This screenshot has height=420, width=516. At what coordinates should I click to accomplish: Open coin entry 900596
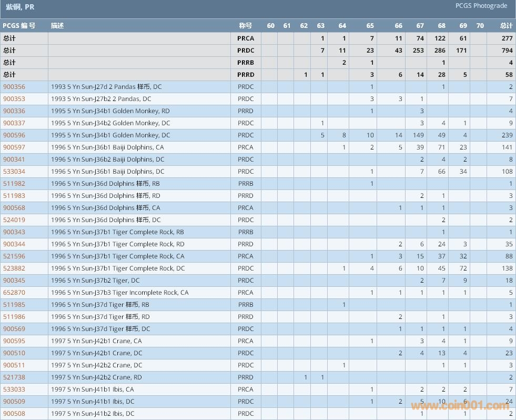[14, 135]
